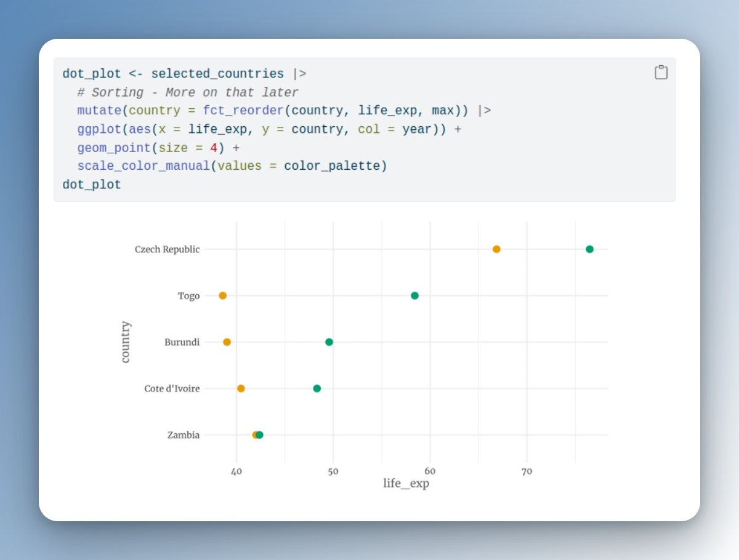The image size is (739, 560).
Task: Click the 'Burundi' axis label
Action: [182, 342]
